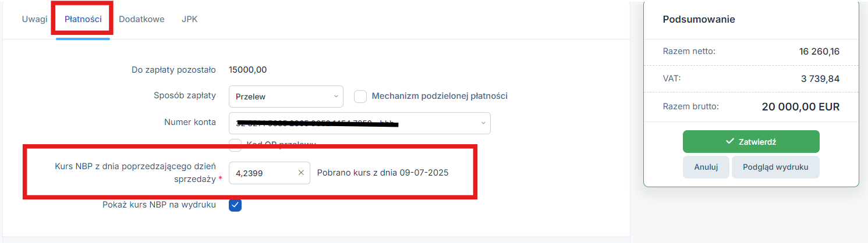Open Podgląd wydruku print preview
This screenshot has width=868, height=243.
coord(775,167)
